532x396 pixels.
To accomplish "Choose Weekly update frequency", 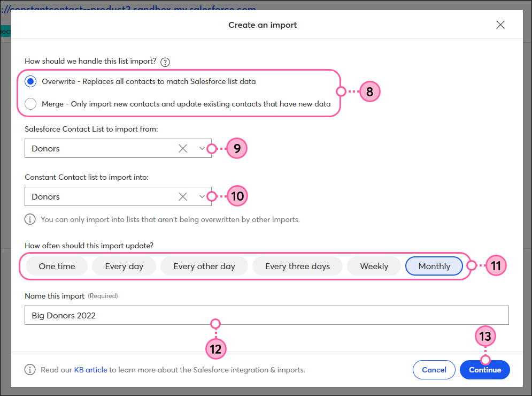I will (374, 266).
